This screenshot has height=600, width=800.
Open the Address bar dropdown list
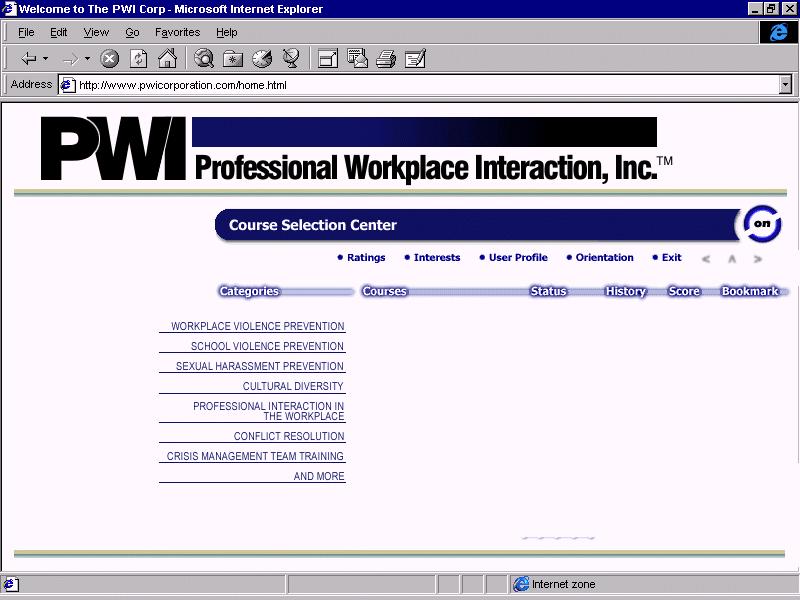click(785, 85)
